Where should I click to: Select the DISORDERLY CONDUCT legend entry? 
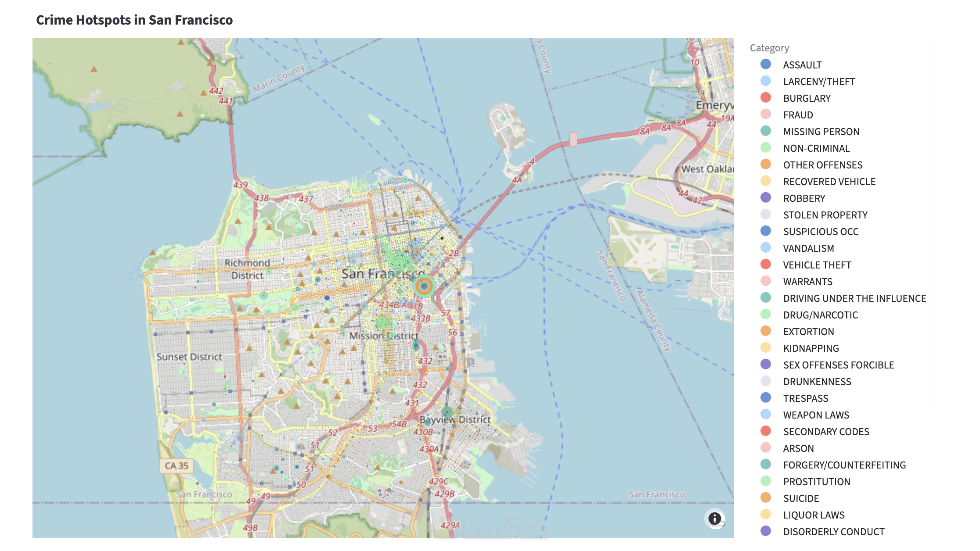click(x=833, y=532)
